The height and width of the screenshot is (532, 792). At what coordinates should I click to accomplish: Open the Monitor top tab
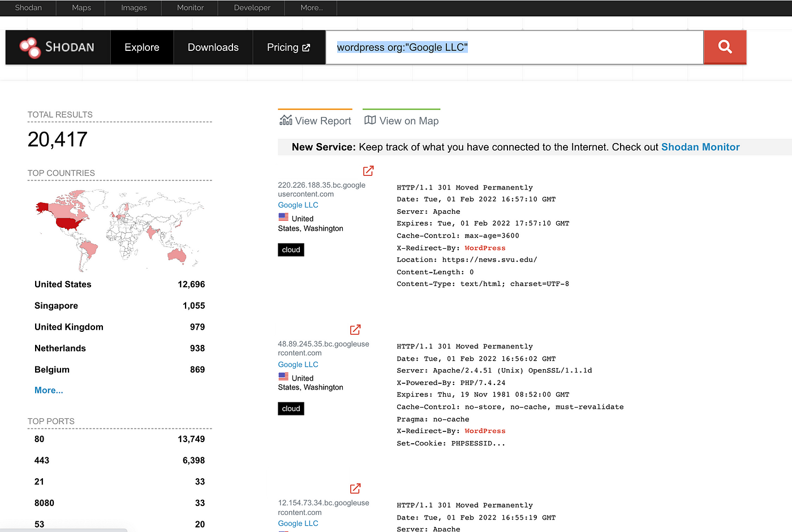[x=190, y=8]
